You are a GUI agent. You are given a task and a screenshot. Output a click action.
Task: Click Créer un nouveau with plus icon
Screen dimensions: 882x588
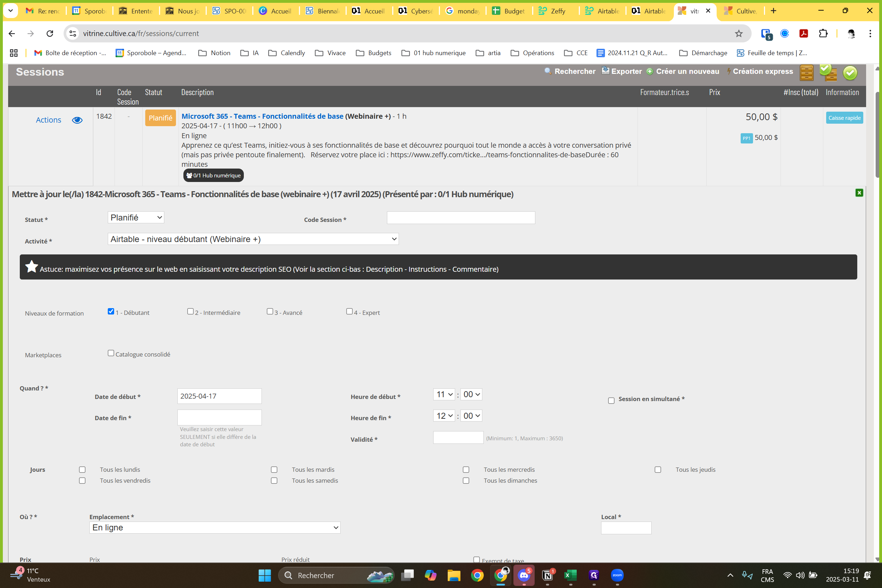pyautogui.click(x=683, y=71)
